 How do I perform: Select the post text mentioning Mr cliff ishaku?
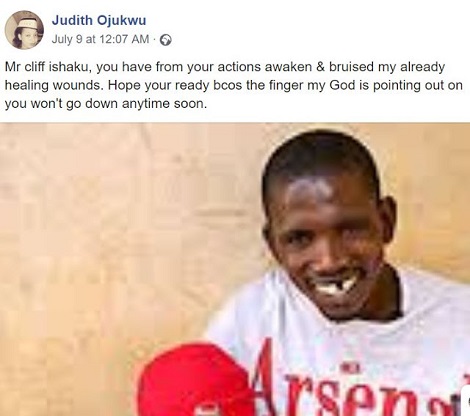(x=233, y=85)
